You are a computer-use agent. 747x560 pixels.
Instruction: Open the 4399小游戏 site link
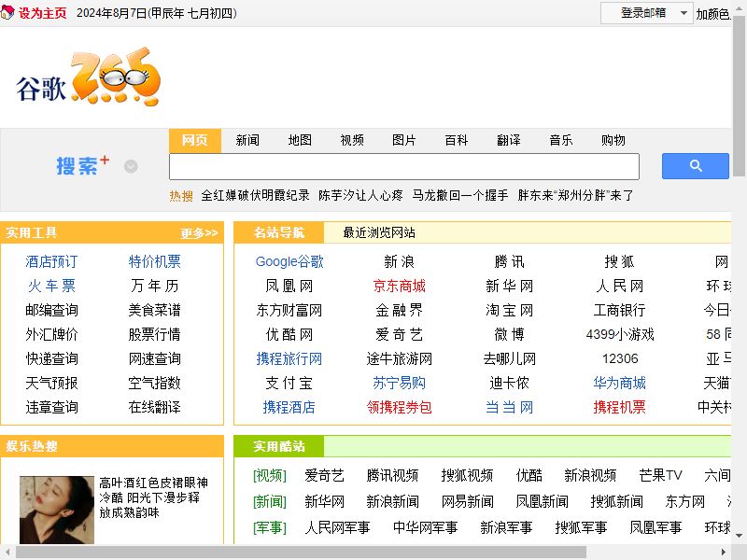pos(619,334)
